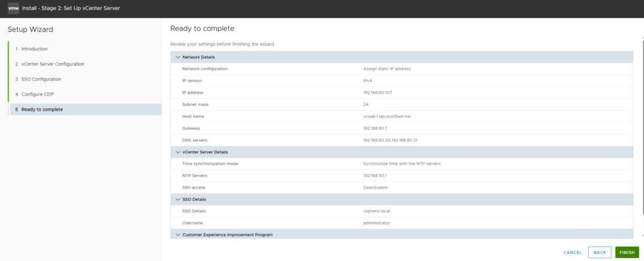Collapse the vCenter Server Details section
Screen dimensions: 644x261
178,152
